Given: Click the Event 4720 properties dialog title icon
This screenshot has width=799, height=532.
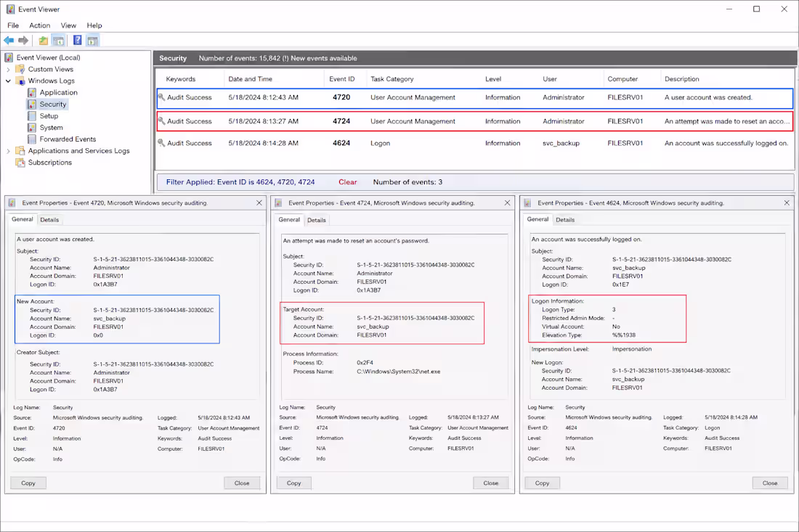Looking at the screenshot, I should point(13,202).
